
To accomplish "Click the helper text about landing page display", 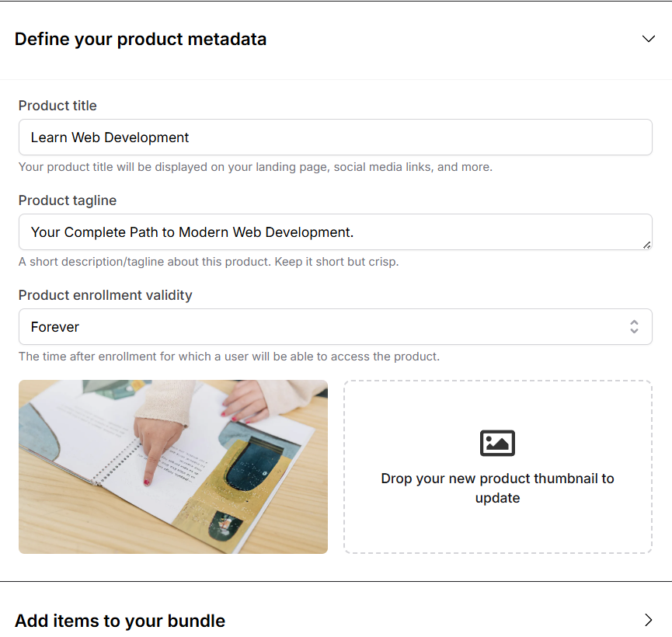I will 255,167.
